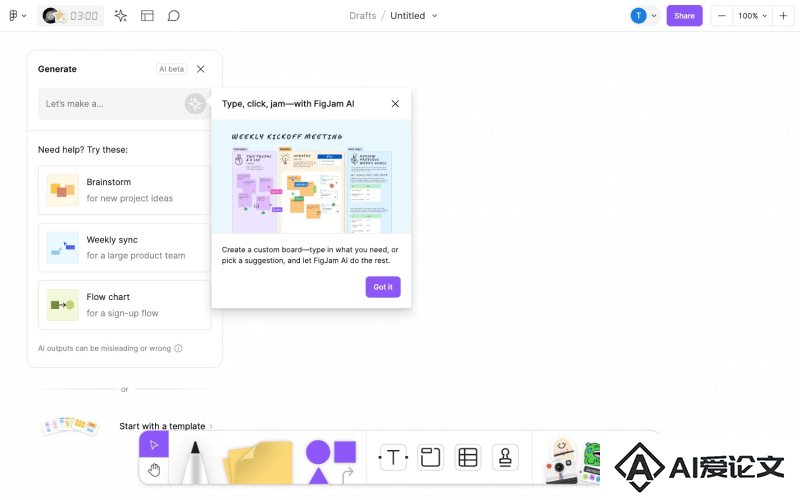Click the Generate panel title
The height and width of the screenshot is (500, 800).
(57, 69)
